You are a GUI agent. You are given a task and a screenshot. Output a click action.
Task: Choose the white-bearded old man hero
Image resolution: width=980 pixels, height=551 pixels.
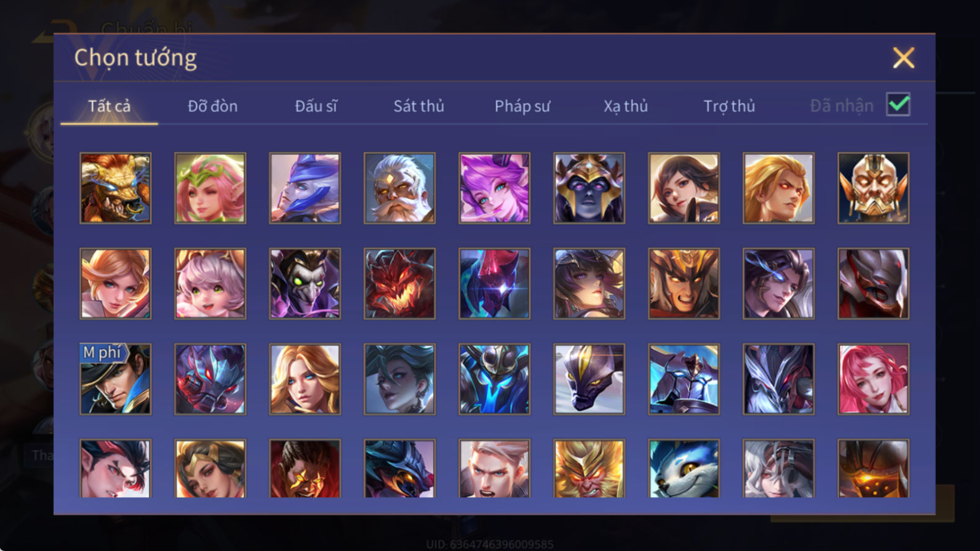399,188
